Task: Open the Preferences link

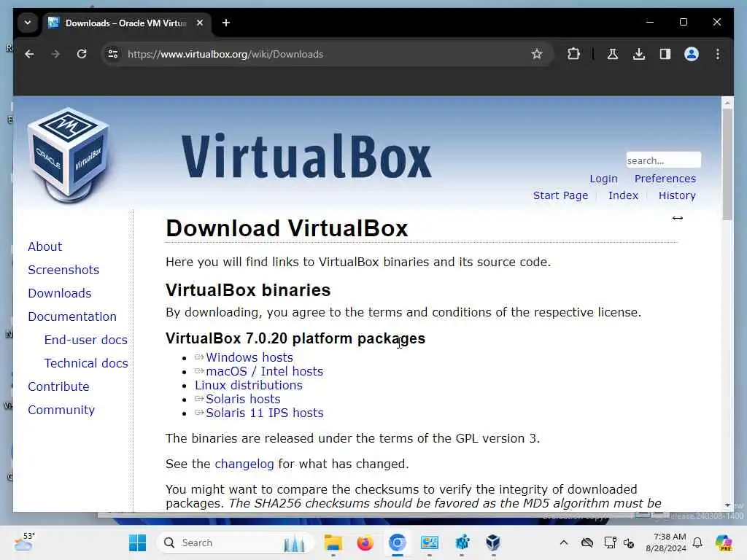Action: pyautogui.click(x=665, y=179)
